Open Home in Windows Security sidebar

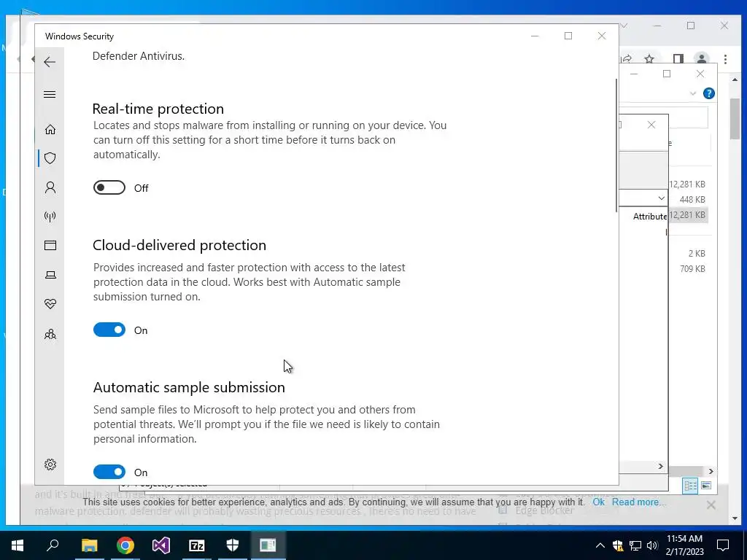[x=50, y=130]
